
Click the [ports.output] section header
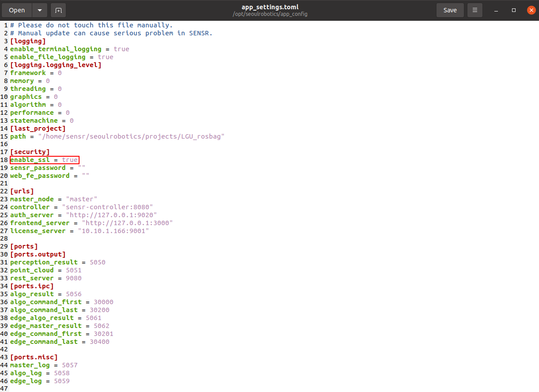[x=38, y=254]
